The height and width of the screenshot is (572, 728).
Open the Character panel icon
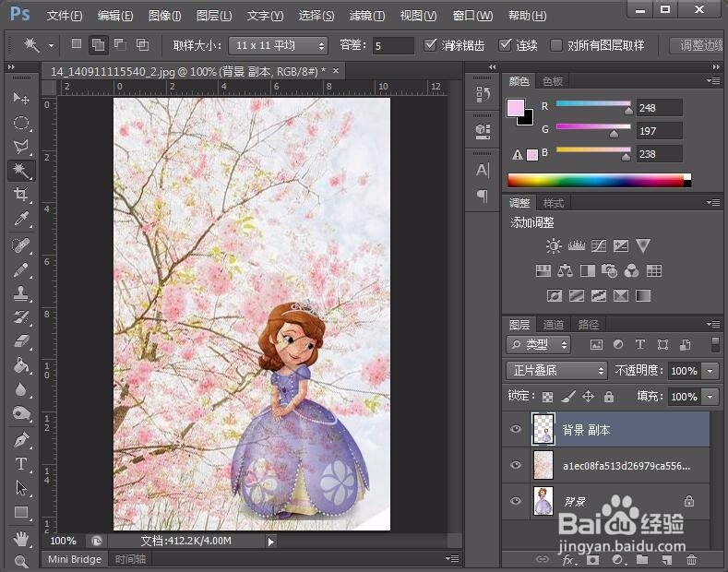(x=483, y=171)
